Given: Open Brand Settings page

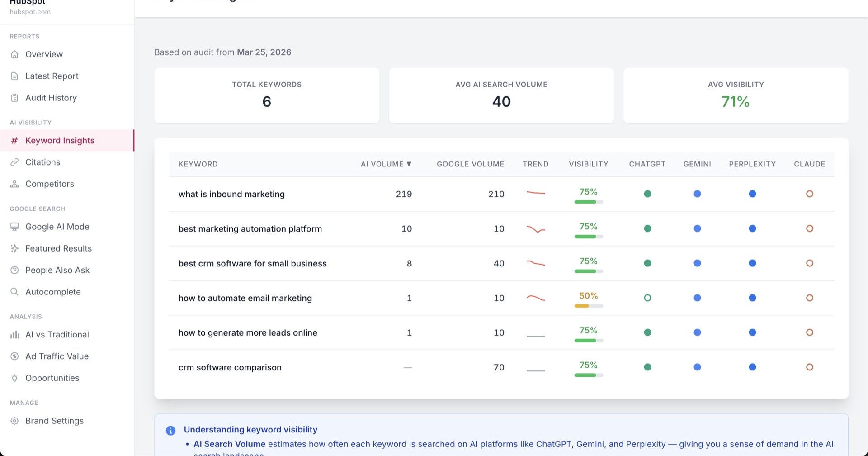Looking at the screenshot, I should 67,421.
